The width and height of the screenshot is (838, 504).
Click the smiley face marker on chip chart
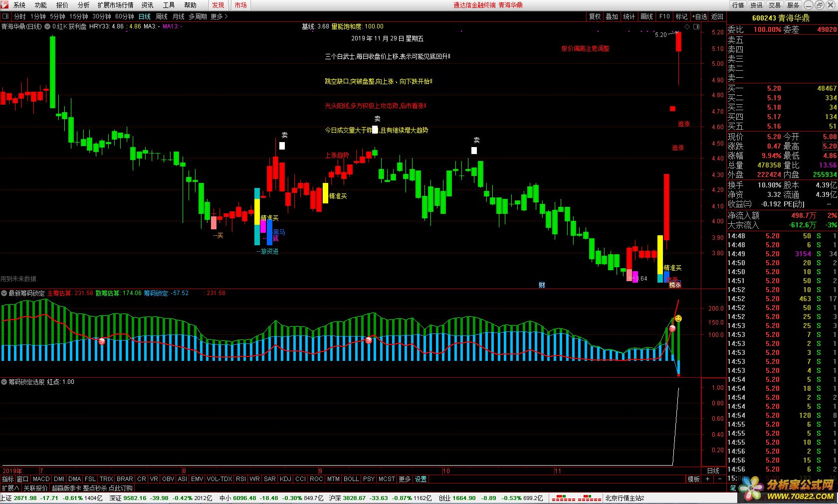click(x=678, y=318)
